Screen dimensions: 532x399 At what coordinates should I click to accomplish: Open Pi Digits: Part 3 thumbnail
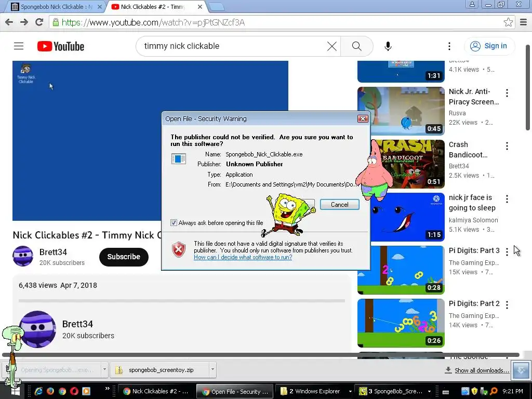(x=401, y=270)
